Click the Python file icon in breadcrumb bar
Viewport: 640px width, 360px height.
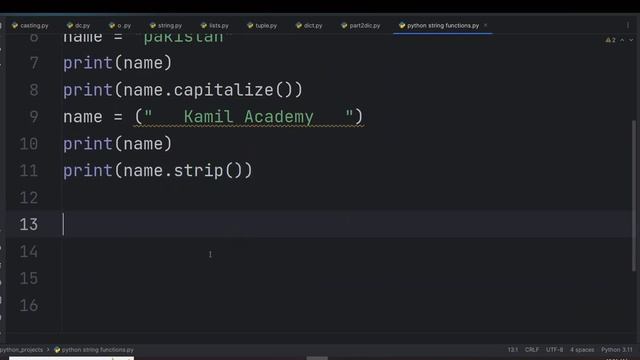[57, 350]
